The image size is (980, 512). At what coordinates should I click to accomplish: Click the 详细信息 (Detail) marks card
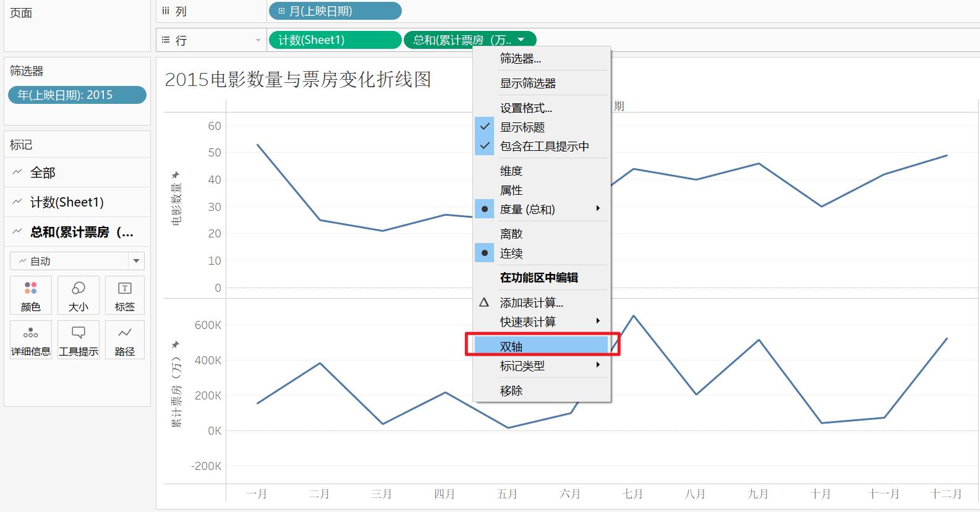(30, 340)
